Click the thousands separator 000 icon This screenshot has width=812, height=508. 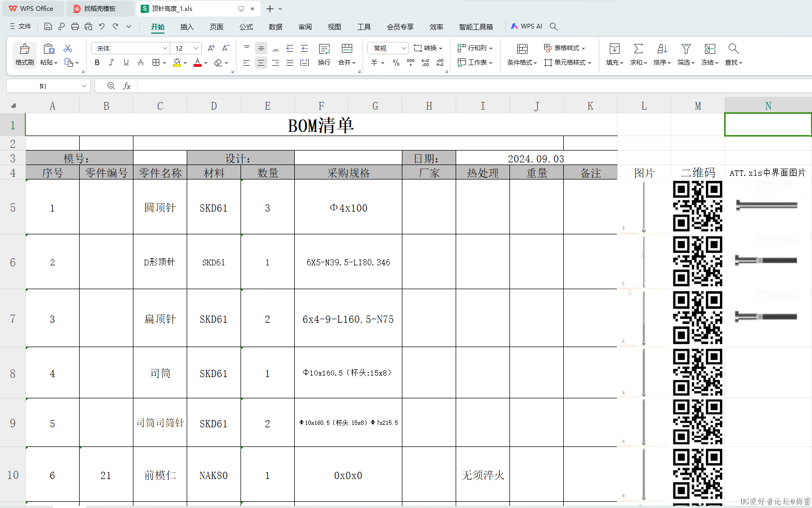tap(411, 63)
